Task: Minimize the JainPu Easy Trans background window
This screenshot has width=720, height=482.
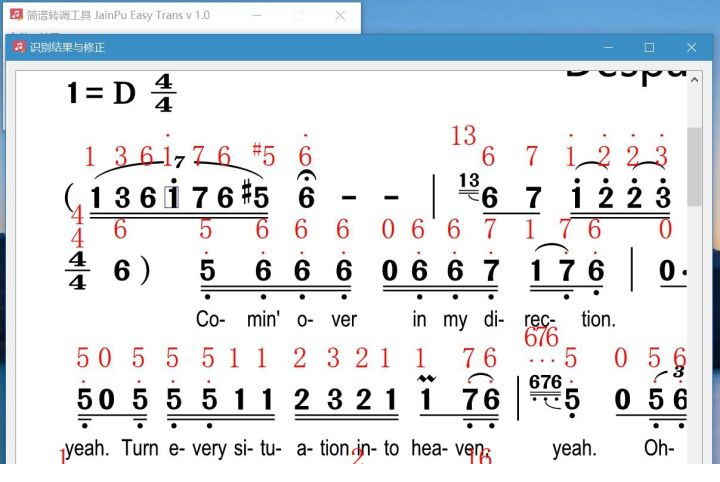Action: 257,15
